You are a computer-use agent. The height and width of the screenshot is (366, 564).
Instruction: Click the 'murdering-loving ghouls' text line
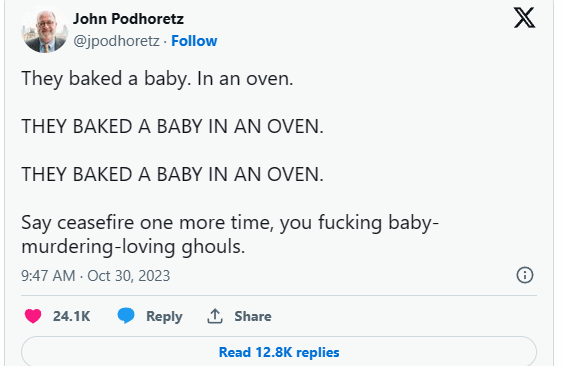tap(133, 247)
